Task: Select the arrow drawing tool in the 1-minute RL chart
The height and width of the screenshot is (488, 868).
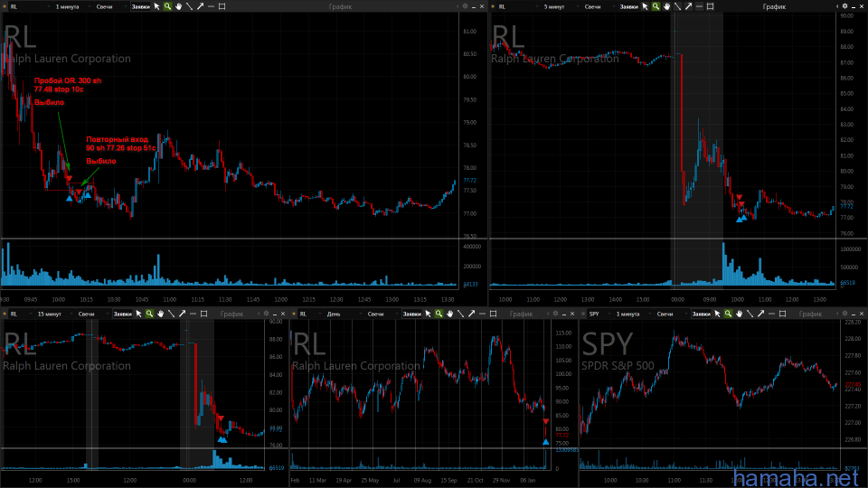Action: click(201, 6)
